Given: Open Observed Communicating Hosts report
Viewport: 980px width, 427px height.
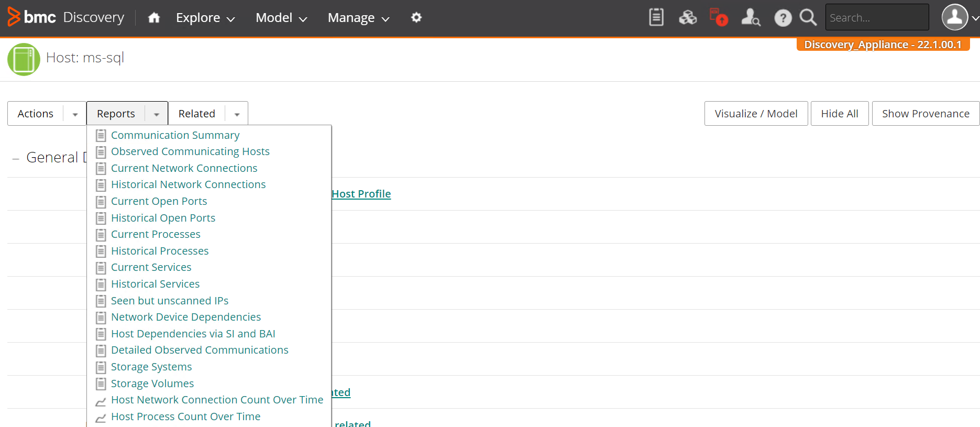Looking at the screenshot, I should [x=190, y=151].
